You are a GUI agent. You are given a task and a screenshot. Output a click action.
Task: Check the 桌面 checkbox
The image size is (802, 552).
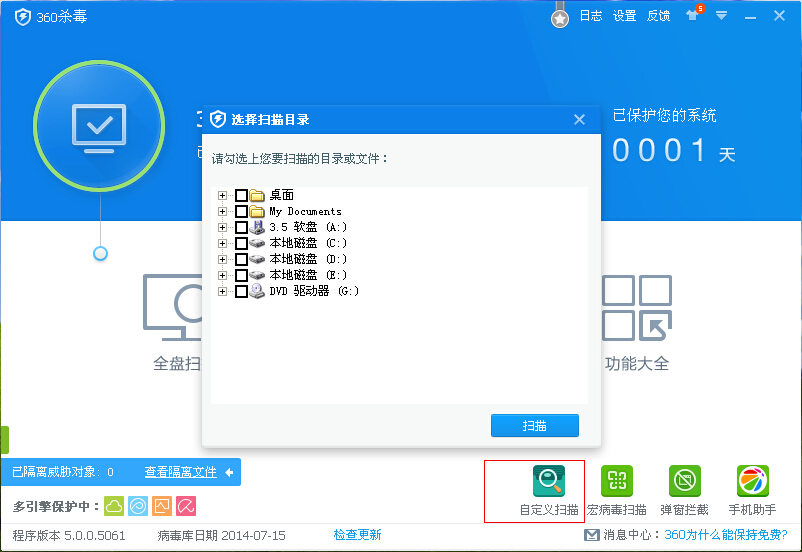tap(241, 195)
